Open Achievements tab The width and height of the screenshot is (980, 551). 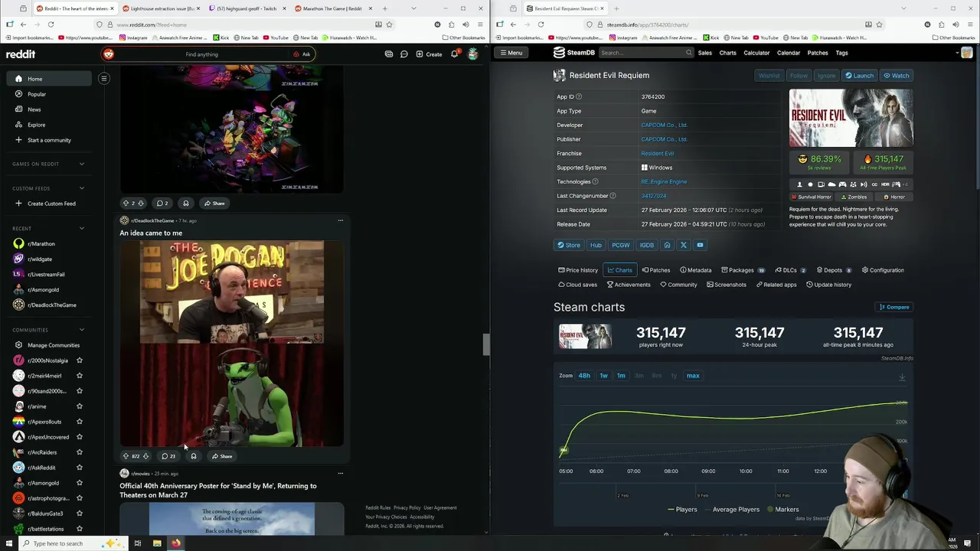pyautogui.click(x=629, y=285)
